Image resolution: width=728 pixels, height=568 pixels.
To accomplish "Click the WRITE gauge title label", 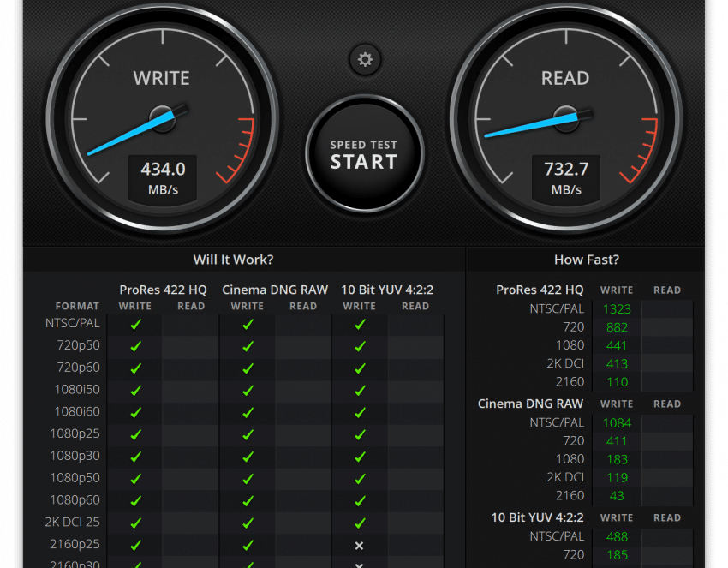I will coord(162,78).
